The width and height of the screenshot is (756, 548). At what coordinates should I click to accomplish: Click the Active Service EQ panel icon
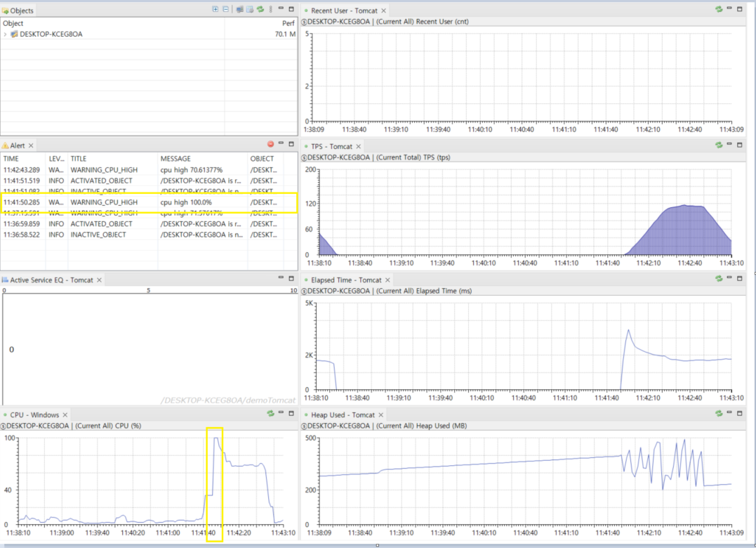coord(5,280)
